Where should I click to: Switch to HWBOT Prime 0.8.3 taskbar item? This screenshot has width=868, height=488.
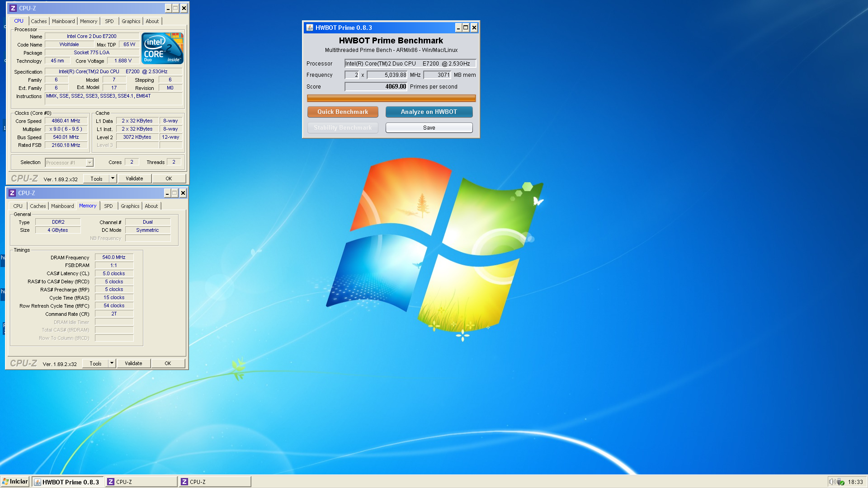tap(68, 482)
